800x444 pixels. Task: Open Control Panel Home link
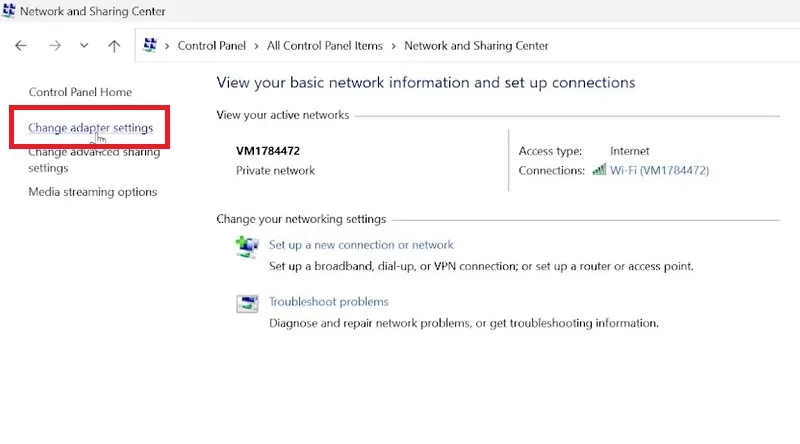click(x=80, y=92)
